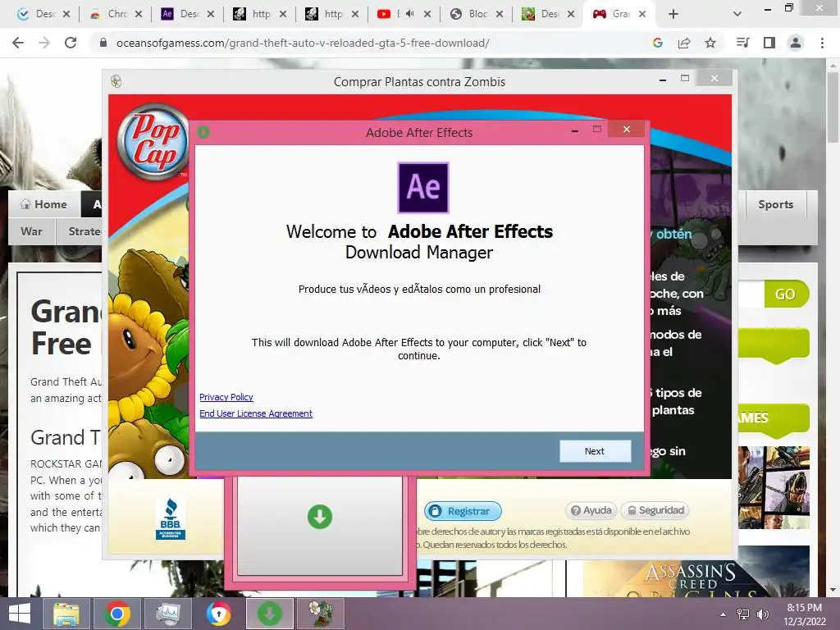Click Seguridad in Plantas contra Zombis window
The height and width of the screenshot is (630, 840).
coord(655,510)
